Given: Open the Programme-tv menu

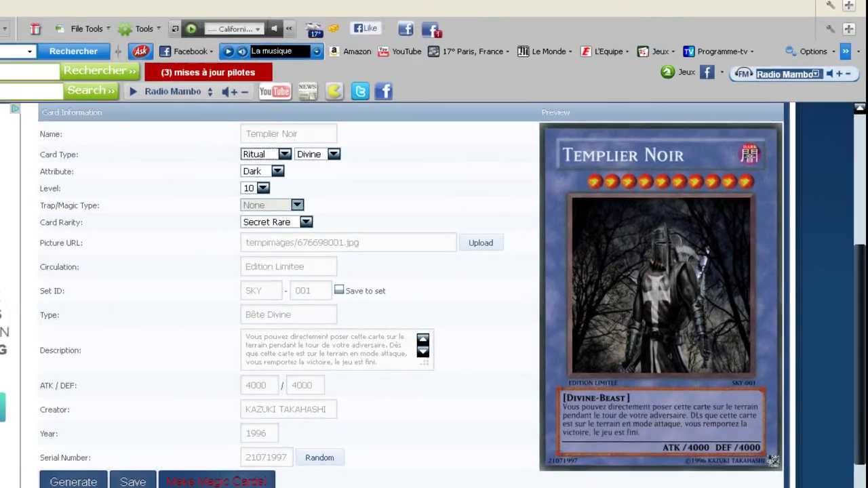Looking at the screenshot, I should pyautogui.click(x=719, y=52).
